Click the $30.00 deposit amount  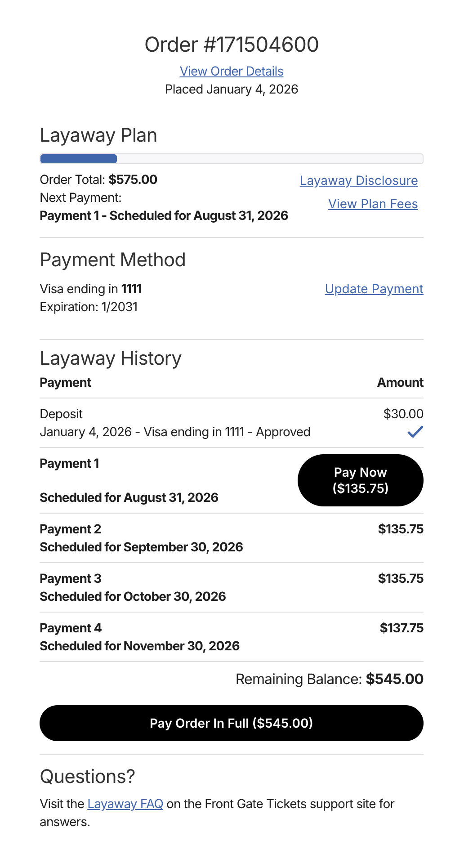tap(403, 414)
